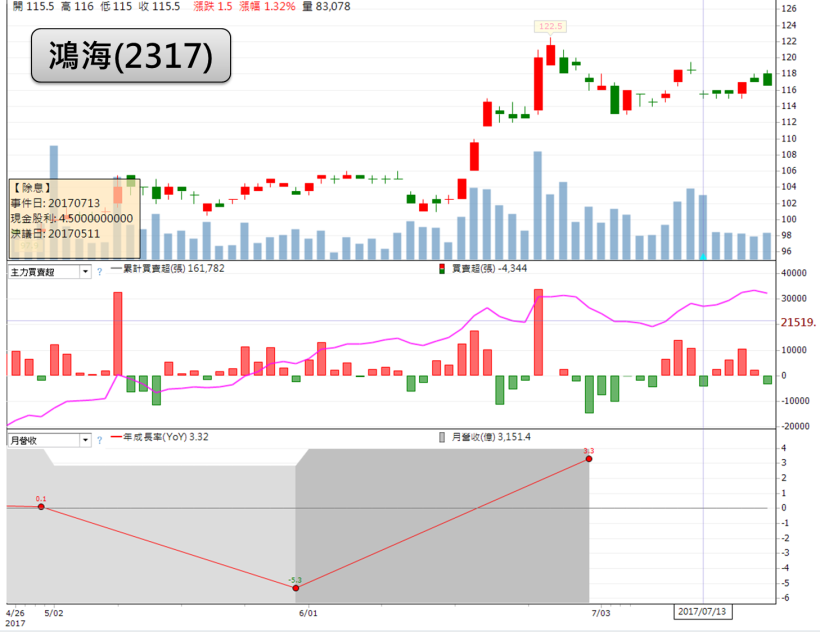
Task: Click the -5.3 YoY data point
Action: click(295, 588)
